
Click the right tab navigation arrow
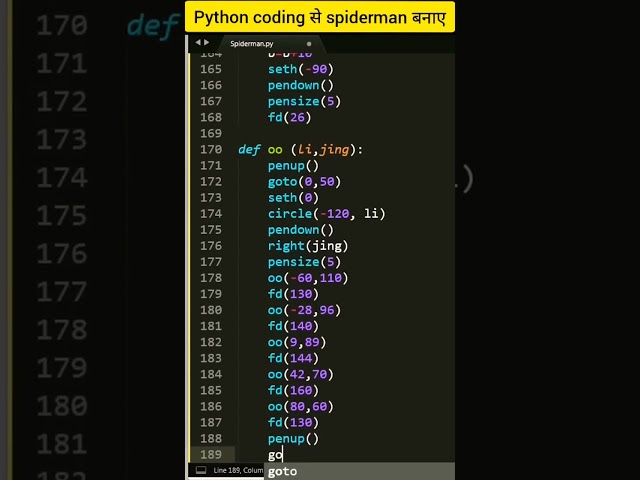tap(207, 42)
